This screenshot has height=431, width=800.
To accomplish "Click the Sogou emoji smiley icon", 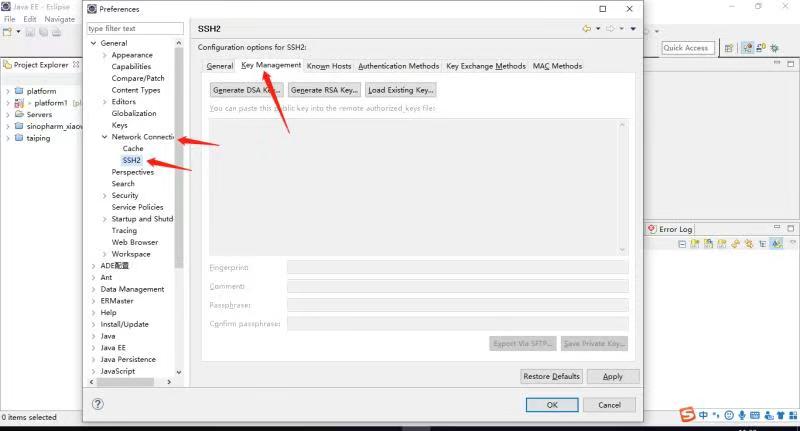I will (729, 415).
